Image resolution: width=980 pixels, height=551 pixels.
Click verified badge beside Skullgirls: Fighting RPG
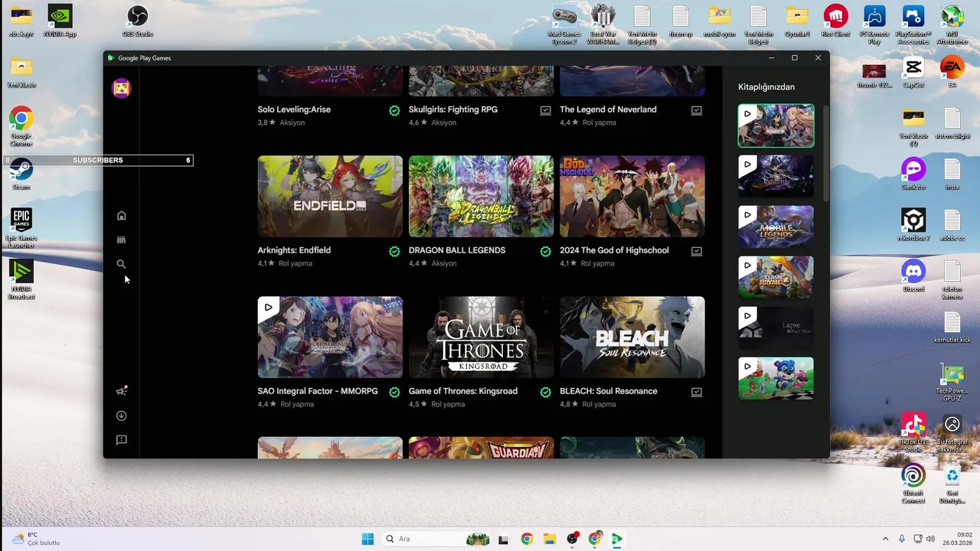click(545, 110)
